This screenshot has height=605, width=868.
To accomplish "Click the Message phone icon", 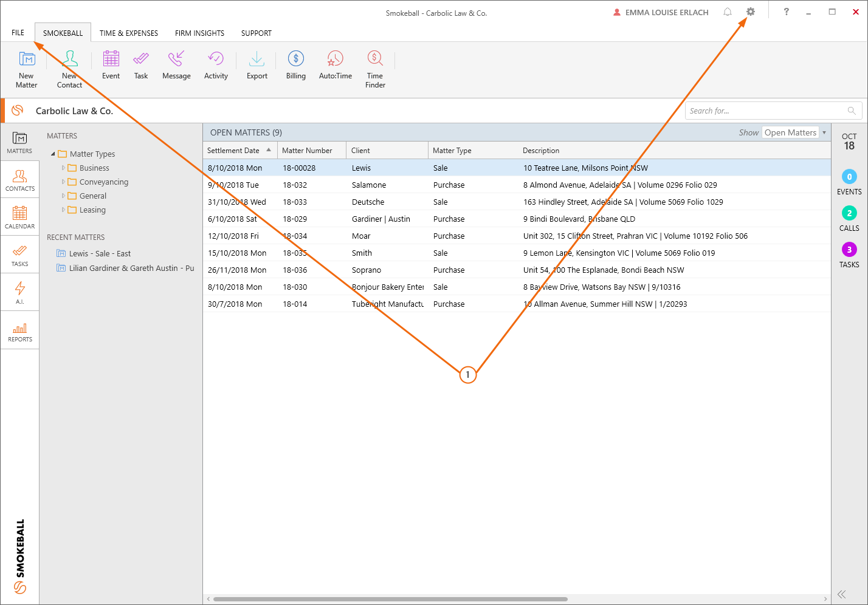I will point(176,60).
